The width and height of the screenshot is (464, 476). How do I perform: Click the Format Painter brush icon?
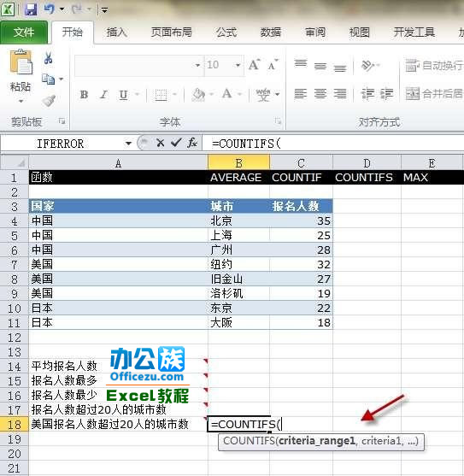click(x=50, y=101)
